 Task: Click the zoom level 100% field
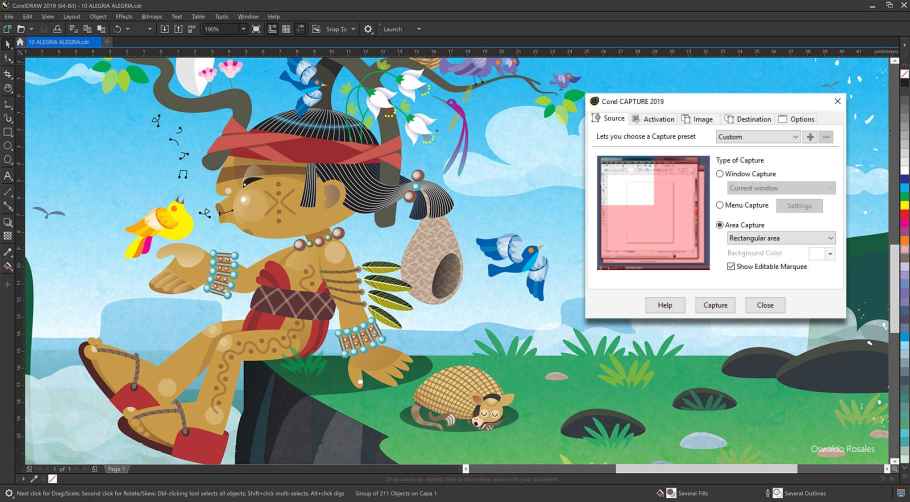tap(220, 29)
